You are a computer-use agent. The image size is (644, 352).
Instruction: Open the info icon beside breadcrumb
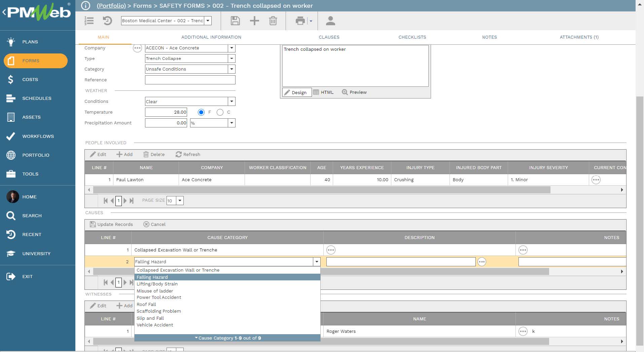tap(86, 5)
